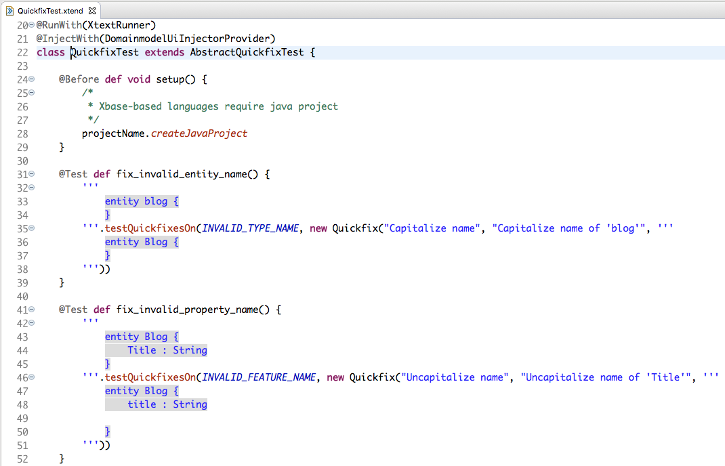Screen dimensions: 725x466
Task: Click line number 22 in gutter
Action: (23, 52)
